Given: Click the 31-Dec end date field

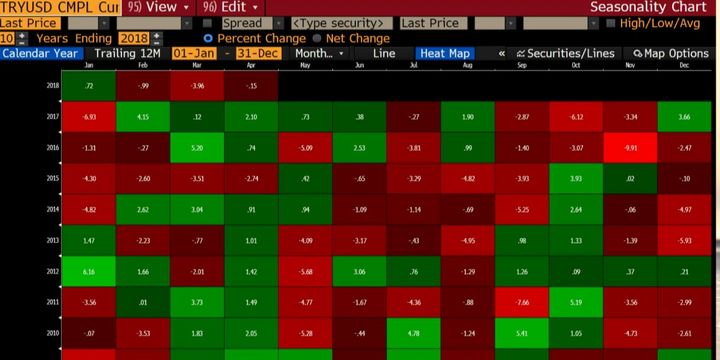Looking at the screenshot, I should pos(259,54).
